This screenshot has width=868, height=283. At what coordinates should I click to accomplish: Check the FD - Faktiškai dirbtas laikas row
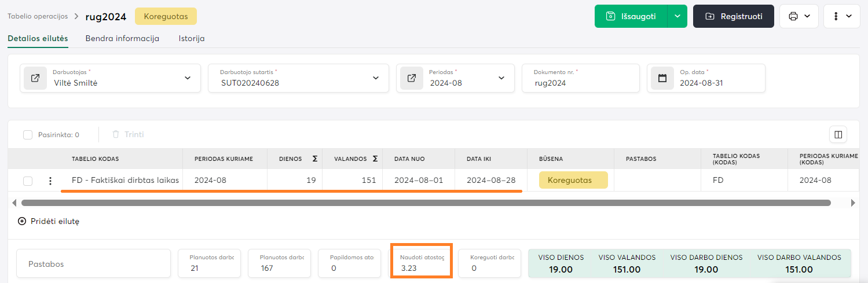pyautogui.click(x=28, y=181)
